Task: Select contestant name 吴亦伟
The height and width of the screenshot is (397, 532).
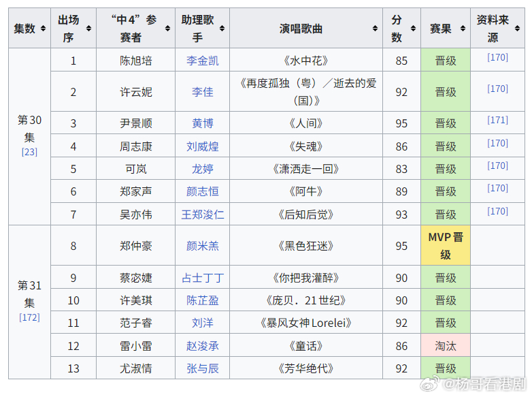Action: coord(135,215)
